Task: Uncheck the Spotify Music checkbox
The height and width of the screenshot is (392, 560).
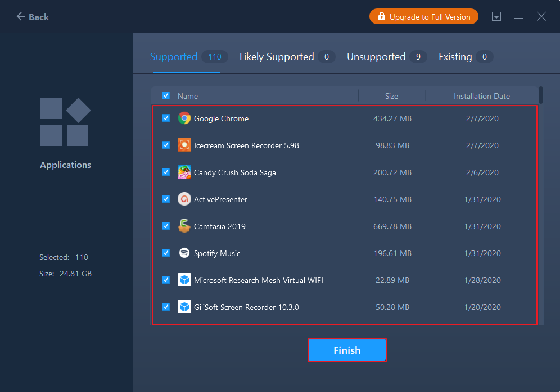Action: (x=166, y=253)
